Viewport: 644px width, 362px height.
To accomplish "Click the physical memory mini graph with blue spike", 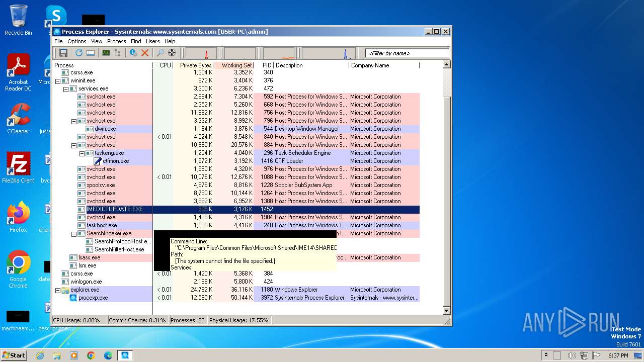I will (329, 53).
